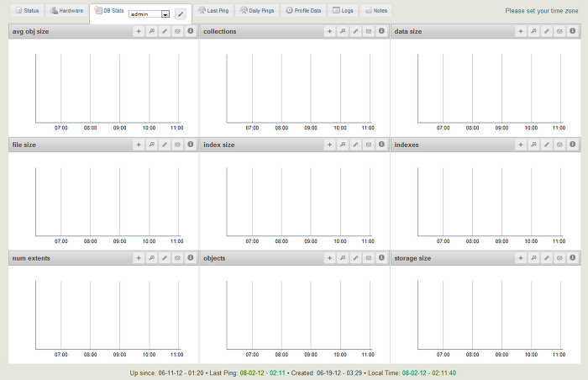The height and width of the screenshot is (380, 588).
Task: Zoom the objects chart
Action: pyautogui.click(x=343, y=258)
